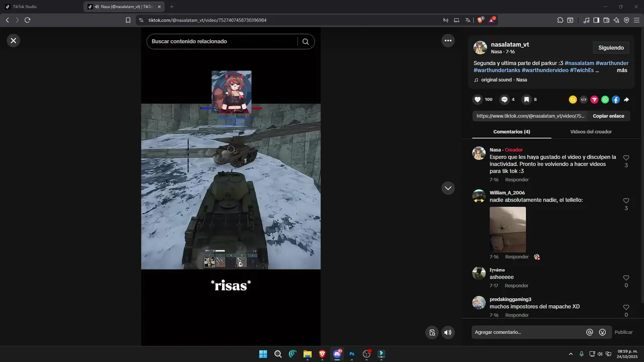Toggle the auto-scroll icon beside the volume button

click(x=432, y=332)
